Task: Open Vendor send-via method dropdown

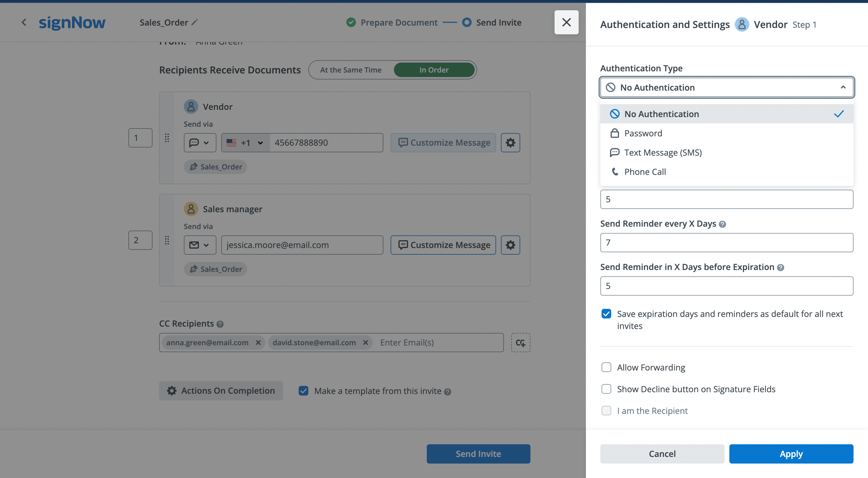Action: tap(200, 143)
